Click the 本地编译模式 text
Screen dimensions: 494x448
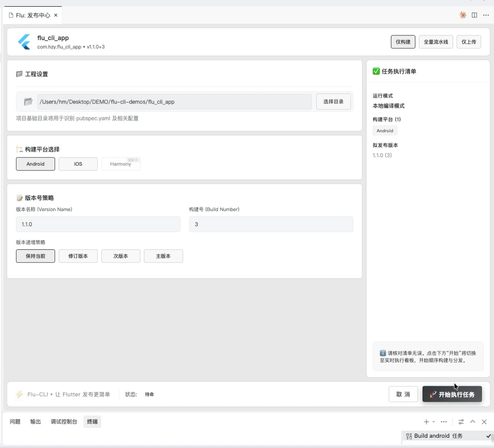coord(389,106)
